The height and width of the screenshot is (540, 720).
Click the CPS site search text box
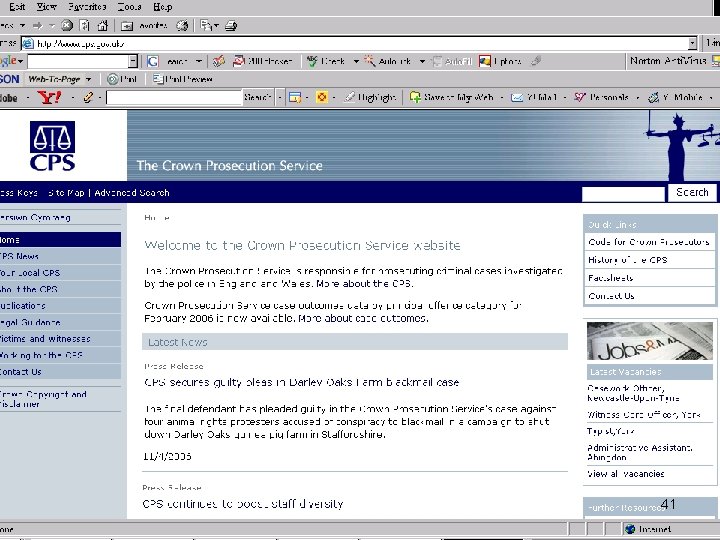(x=623, y=194)
